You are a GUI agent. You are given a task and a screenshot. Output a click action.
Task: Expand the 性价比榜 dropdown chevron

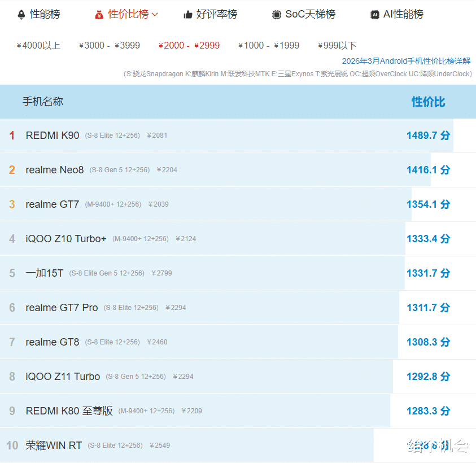[155, 14]
